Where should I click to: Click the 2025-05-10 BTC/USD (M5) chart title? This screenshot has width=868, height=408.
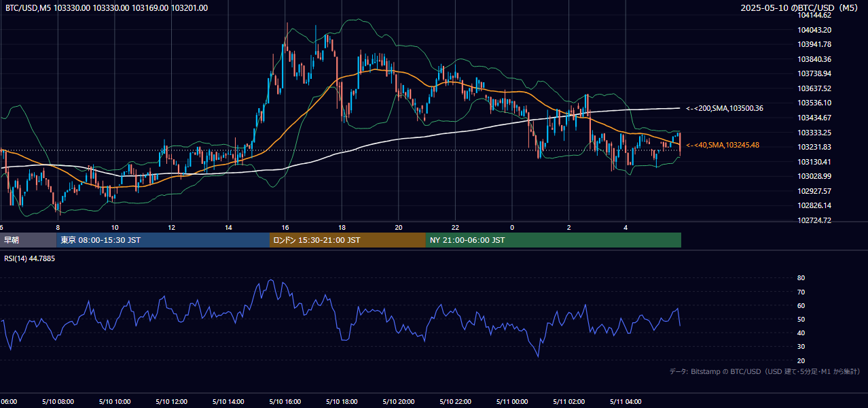(800, 7)
